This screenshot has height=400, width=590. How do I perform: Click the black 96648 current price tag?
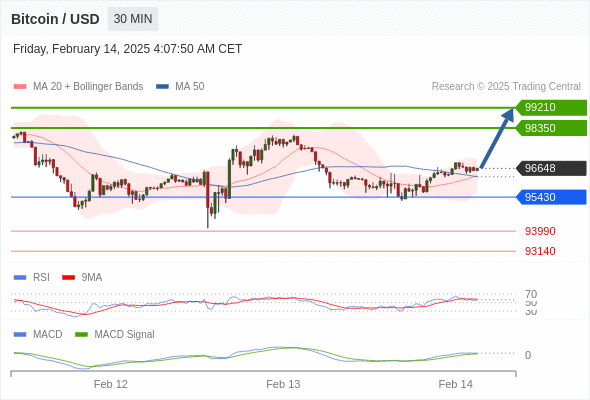551,168
